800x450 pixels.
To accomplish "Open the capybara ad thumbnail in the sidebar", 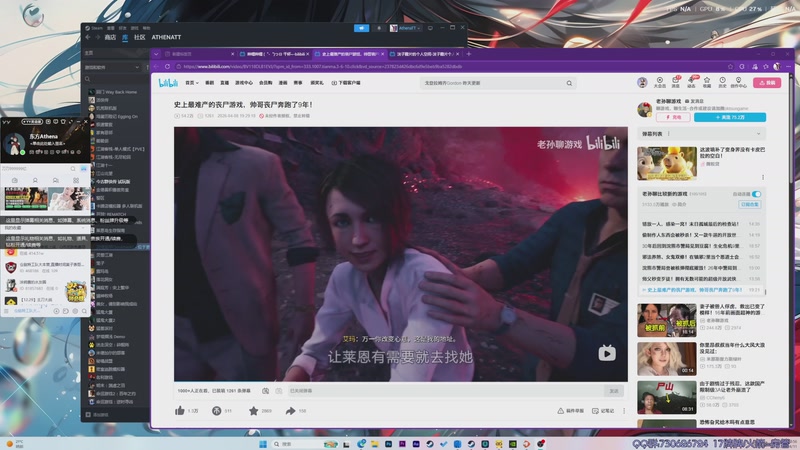I will pyautogui.click(x=666, y=163).
